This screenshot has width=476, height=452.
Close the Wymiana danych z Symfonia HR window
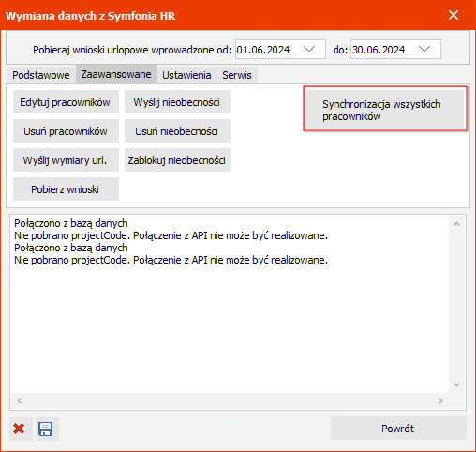click(x=454, y=15)
